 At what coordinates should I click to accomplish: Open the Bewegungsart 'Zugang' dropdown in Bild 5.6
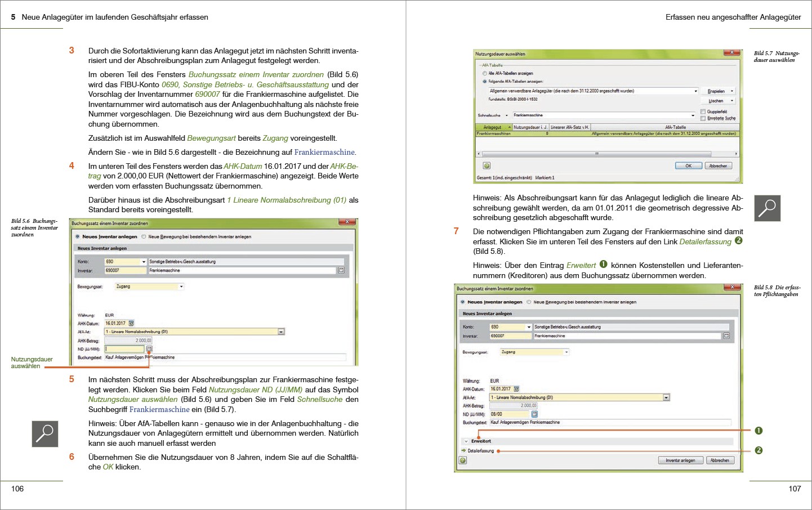[181, 287]
